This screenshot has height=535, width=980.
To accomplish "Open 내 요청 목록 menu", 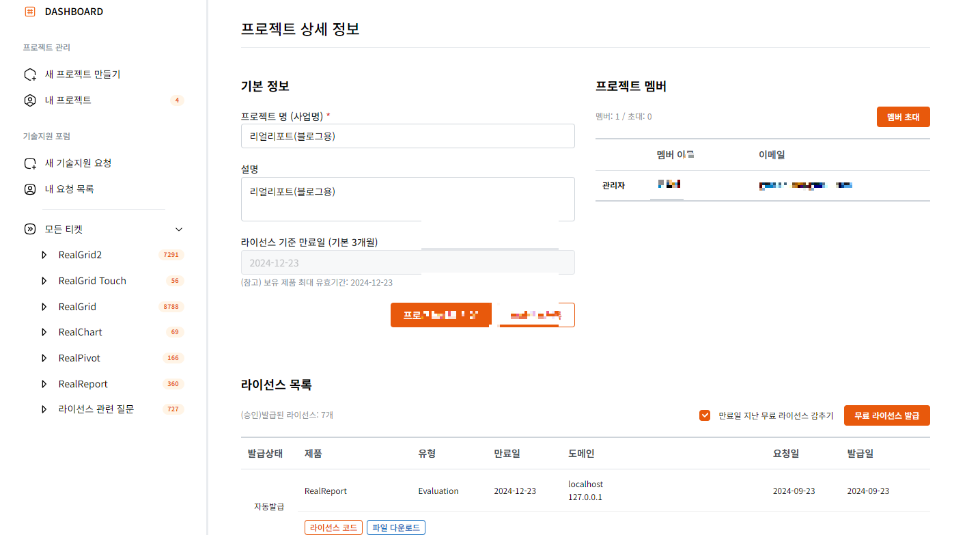I will [x=70, y=189].
